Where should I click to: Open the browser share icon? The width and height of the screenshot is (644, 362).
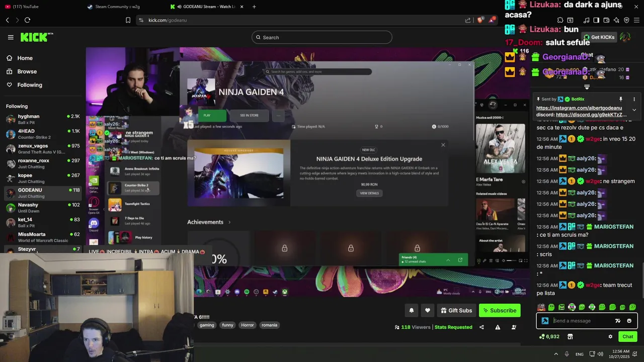pyautogui.click(x=468, y=20)
